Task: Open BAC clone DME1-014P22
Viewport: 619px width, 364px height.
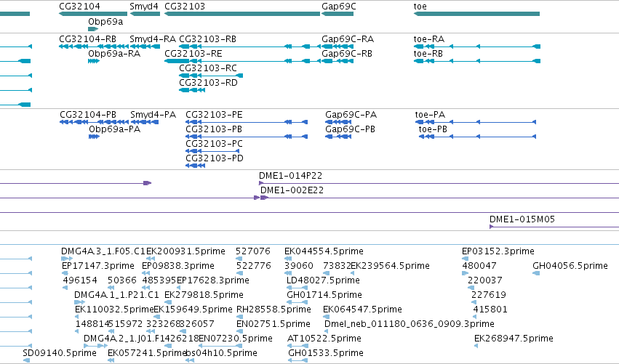Action: tap(290, 176)
